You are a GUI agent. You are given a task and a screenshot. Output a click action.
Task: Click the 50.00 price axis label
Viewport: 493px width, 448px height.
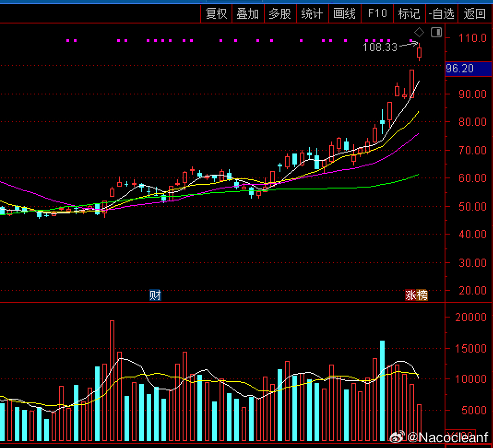(x=473, y=206)
